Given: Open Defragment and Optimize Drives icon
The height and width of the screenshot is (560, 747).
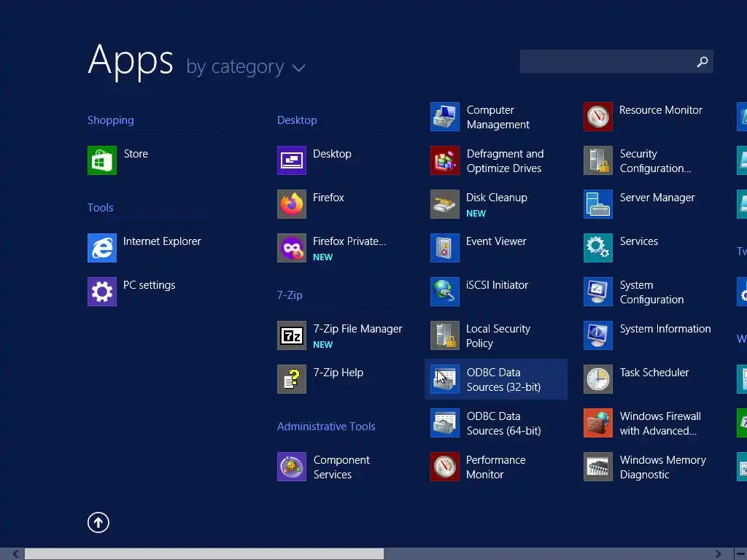Looking at the screenshot, I should 445,160.
